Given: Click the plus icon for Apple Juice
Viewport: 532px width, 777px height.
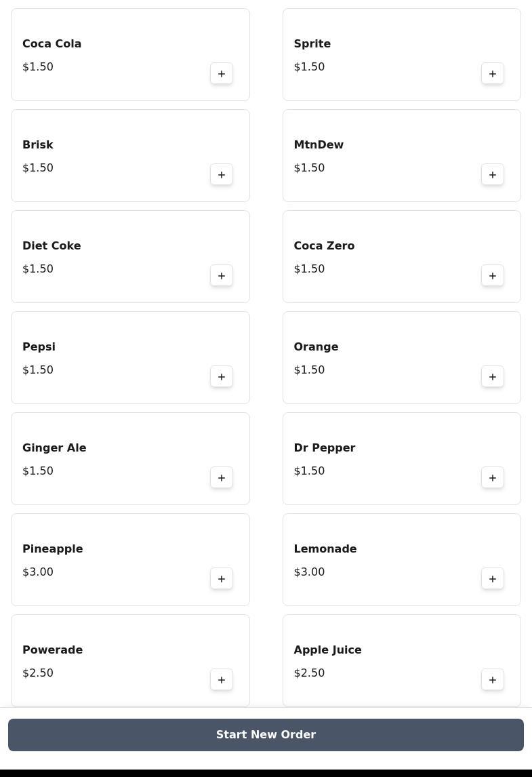Looking at the screenshot, I should tap(493, 680).
